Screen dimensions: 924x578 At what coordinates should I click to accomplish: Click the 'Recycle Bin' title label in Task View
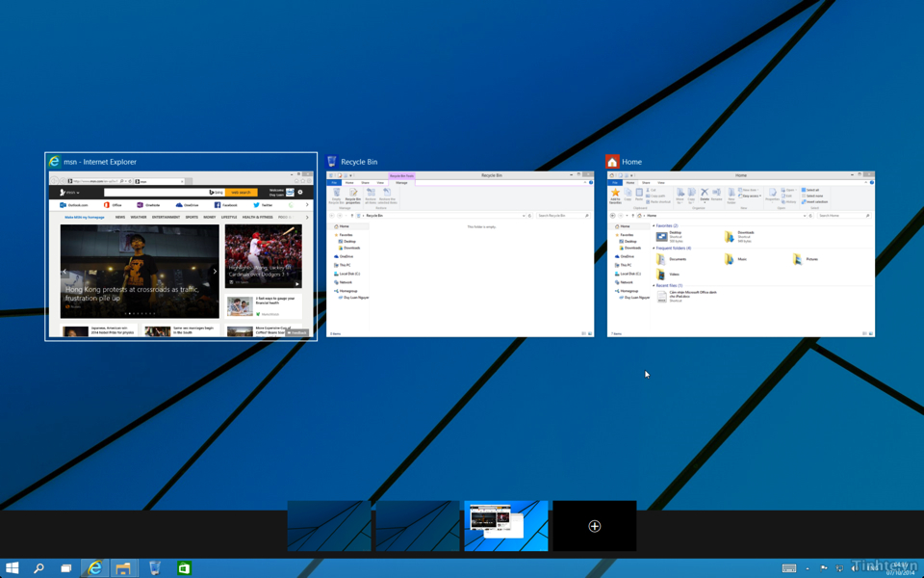coord(359,162)
